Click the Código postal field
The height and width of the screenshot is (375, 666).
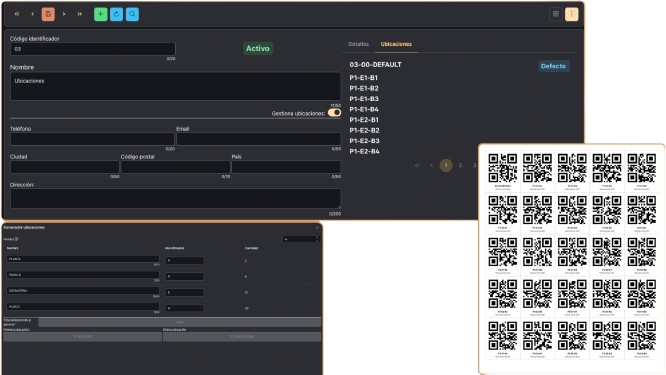click(x=175, y=167)
